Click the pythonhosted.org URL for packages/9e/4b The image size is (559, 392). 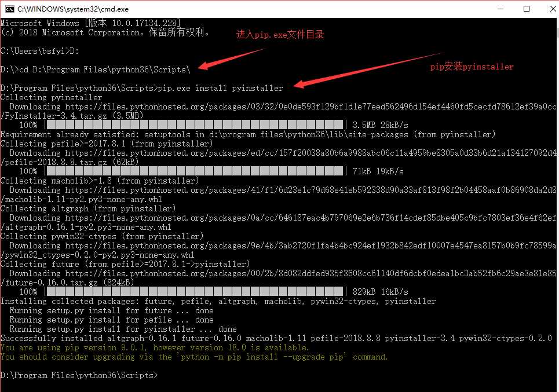click(310, 246)
